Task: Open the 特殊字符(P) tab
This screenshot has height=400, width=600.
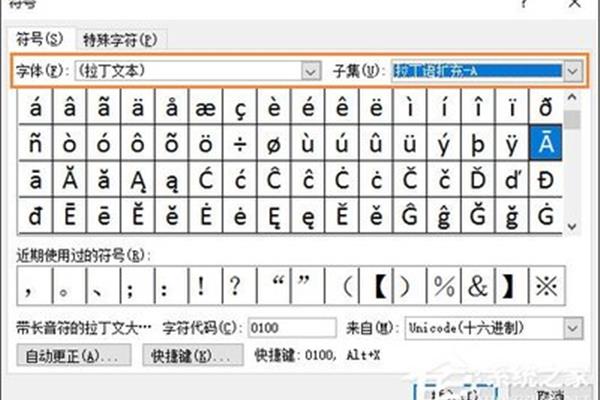Action: tap(120, 39)
